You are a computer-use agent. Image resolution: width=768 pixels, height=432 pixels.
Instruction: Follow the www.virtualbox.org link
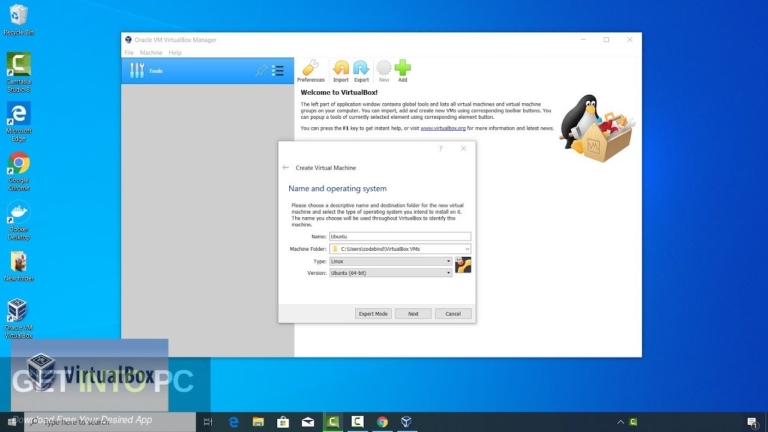[443, 128]
